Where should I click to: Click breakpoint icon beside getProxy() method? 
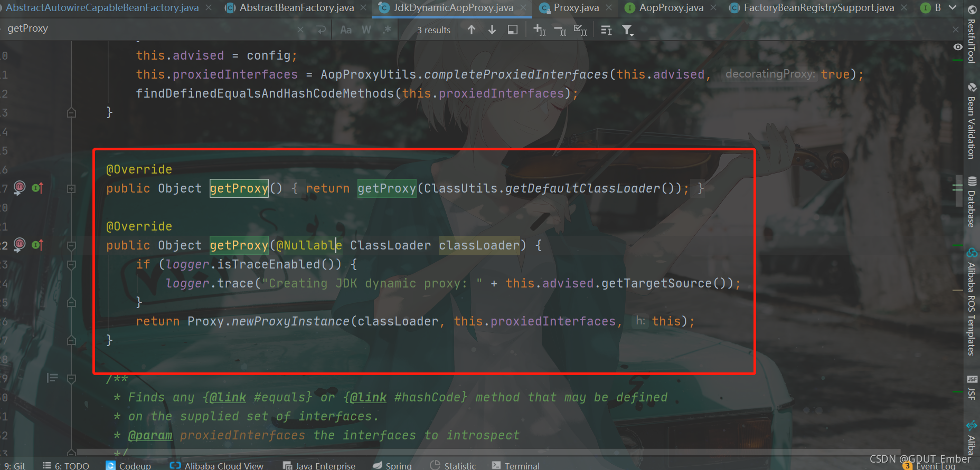click(20, 187)
